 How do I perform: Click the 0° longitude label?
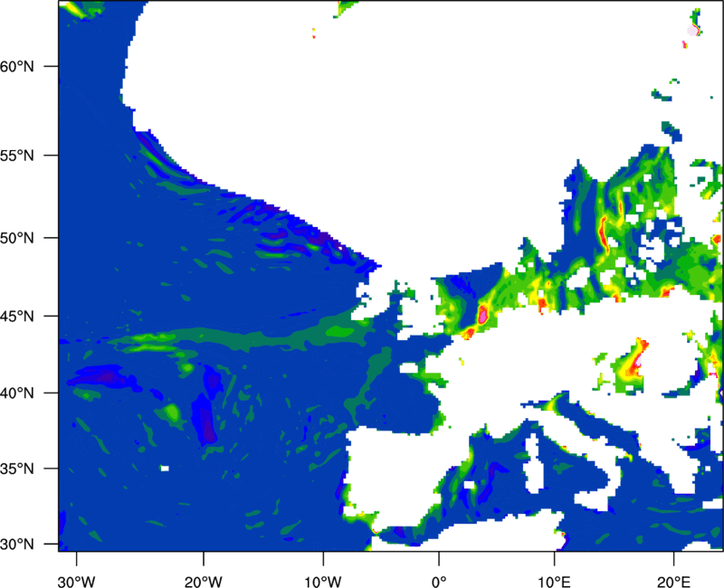click(x=439, y=582)
